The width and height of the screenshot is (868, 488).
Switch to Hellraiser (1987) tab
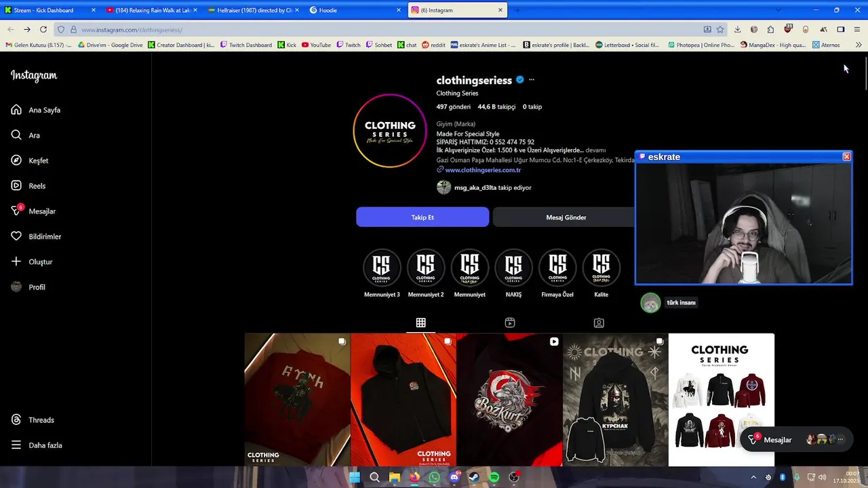click(x=254, y=10)
